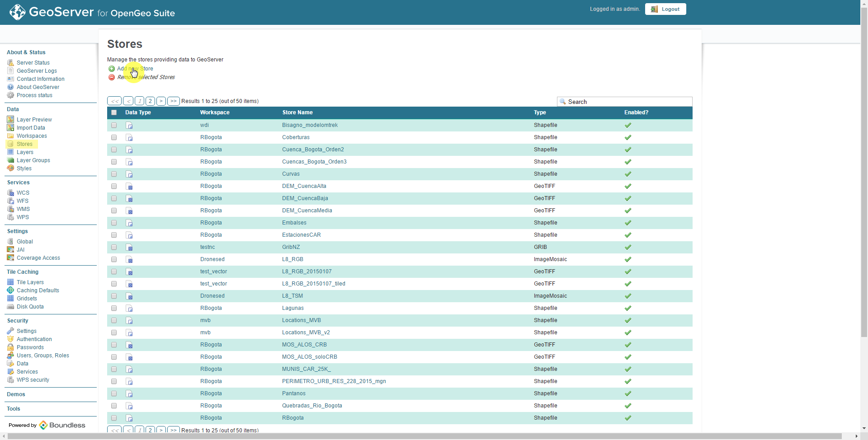Click the Import Data icon
This screenshot has height=440, width=868.
click(x=10, y=128)
